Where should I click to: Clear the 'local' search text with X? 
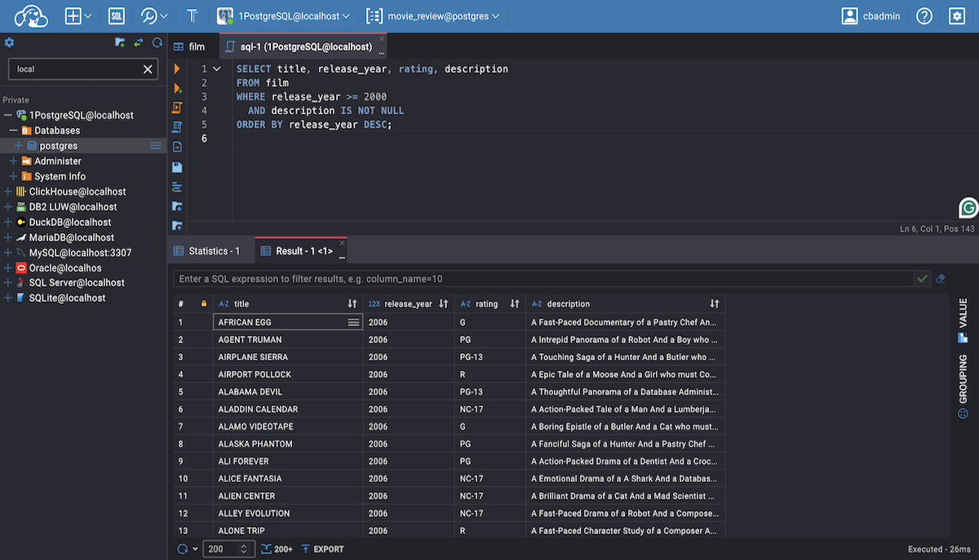click(148, 69)
